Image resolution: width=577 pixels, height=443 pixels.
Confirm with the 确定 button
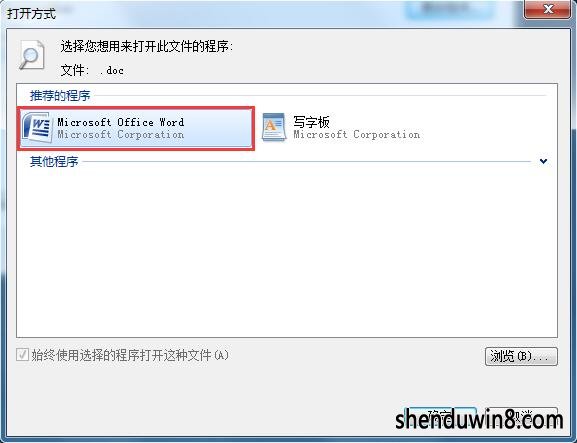(439, 418)
